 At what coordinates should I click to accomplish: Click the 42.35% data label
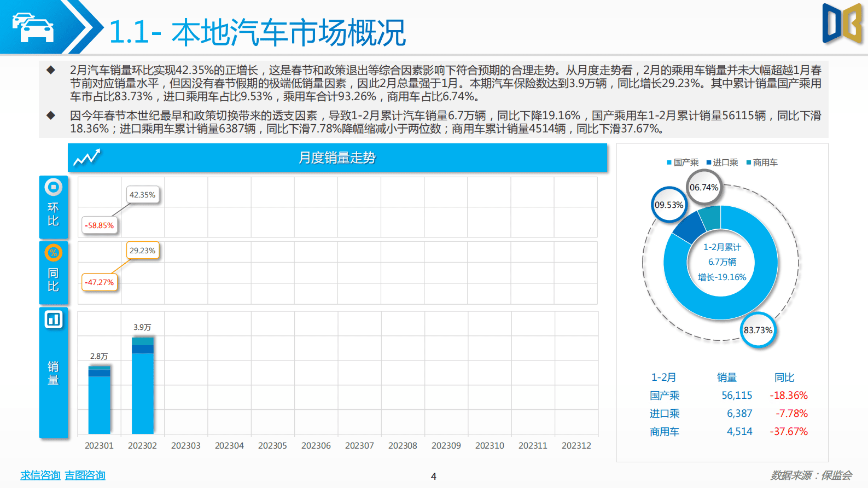pos(142,195)
